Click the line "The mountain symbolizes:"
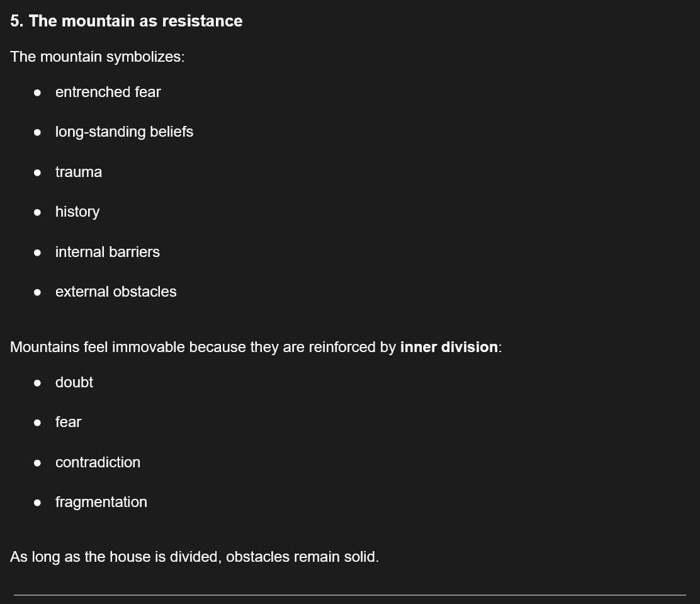 (97, 57)
